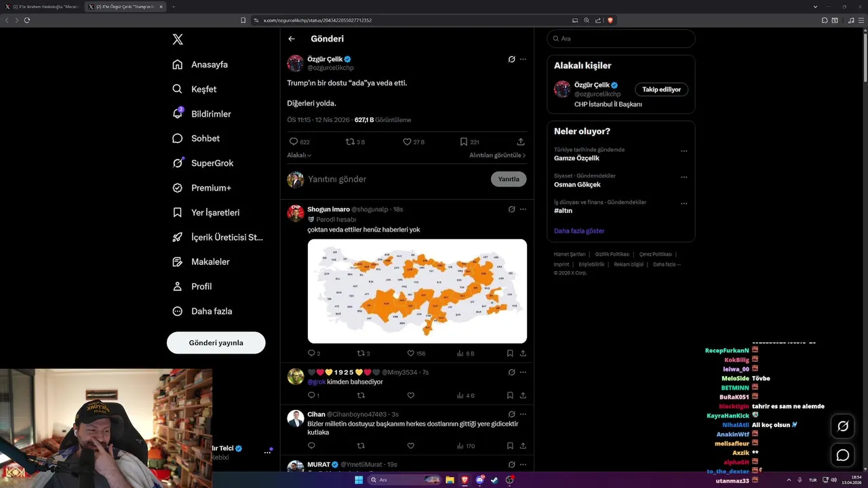Open SuperGrok from sidebar
The width and height of the screenshot is (868, 488).
[x=203, y=163]
